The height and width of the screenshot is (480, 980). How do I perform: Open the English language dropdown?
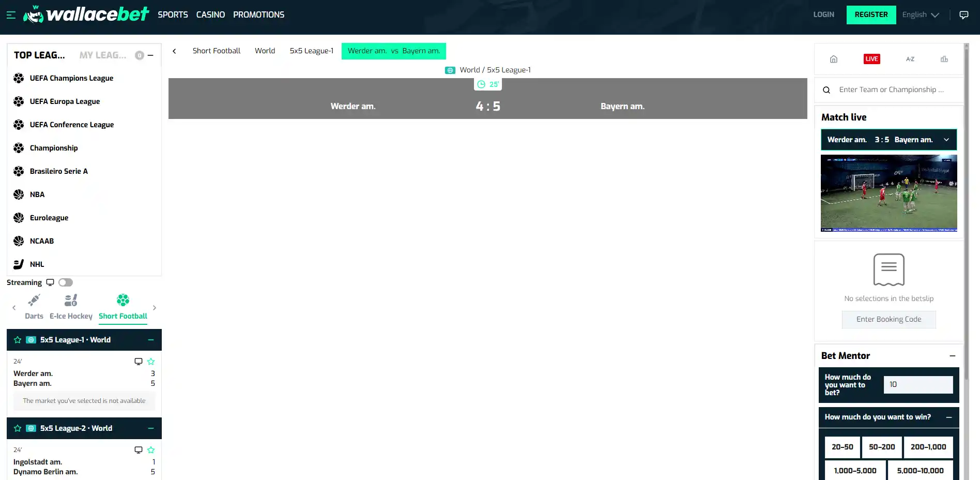tap(921, 15)
